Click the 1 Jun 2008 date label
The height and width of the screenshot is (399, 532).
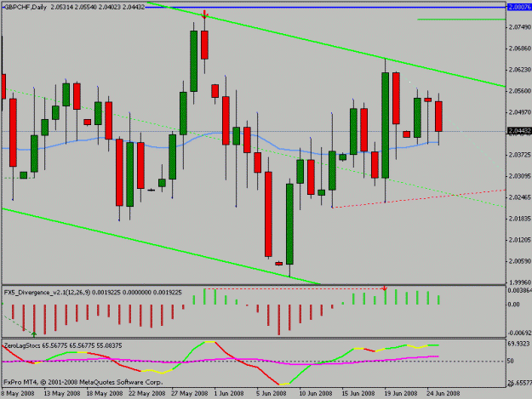pos(229,393)
